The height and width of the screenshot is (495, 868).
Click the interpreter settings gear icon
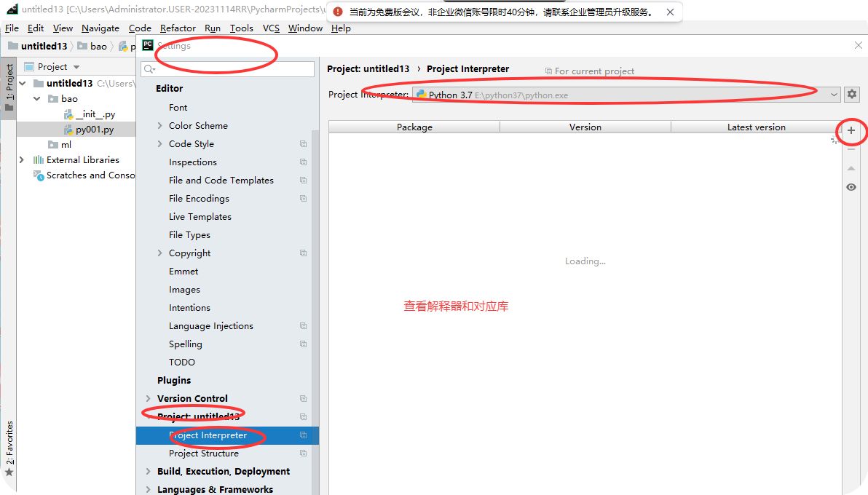(852, 94)
